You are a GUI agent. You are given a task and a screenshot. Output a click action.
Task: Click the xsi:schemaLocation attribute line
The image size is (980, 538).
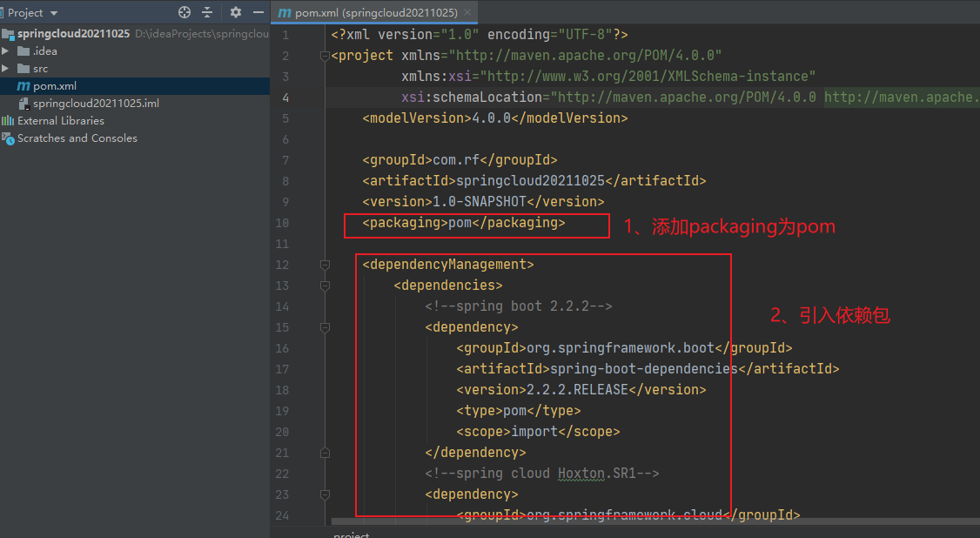coord(691,97)
